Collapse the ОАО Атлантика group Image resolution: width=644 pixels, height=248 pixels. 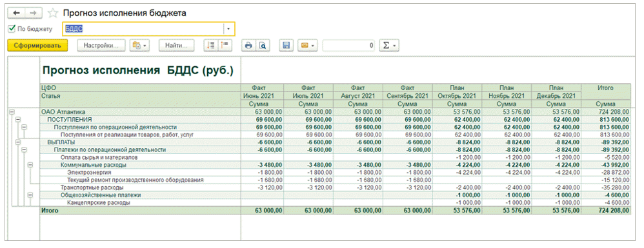tap(12, 111)
